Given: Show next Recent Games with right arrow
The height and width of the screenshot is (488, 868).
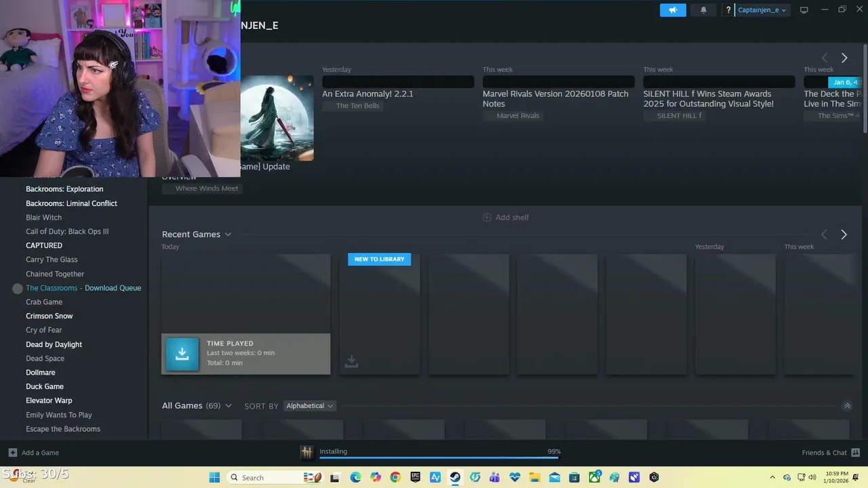Looking at the screenshot, I should [x=844, y=235].
